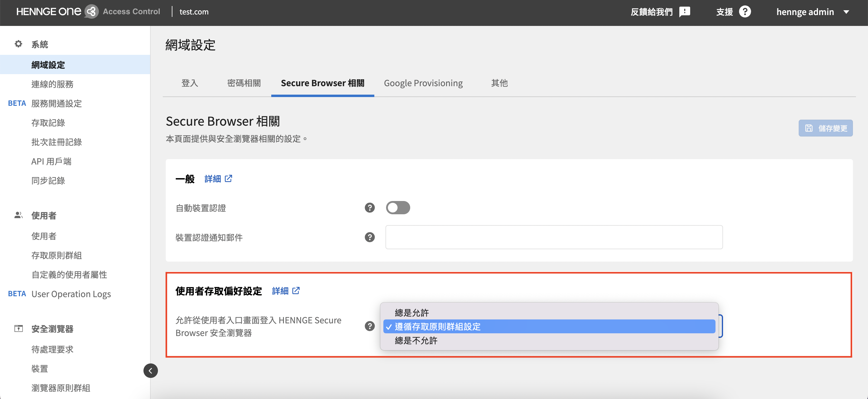Open 存取記錄 in the sidebar
This screenshot has width=868, height=399.
coord(48,123)
